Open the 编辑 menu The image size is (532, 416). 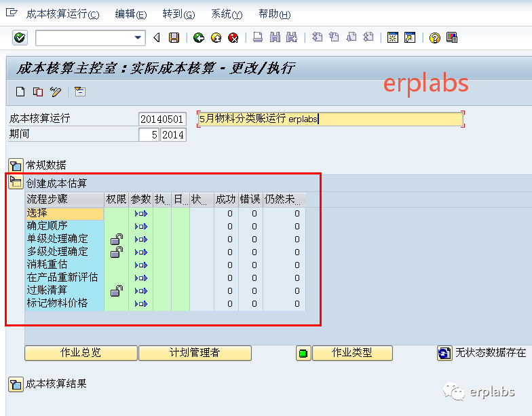tap(131, 14)
